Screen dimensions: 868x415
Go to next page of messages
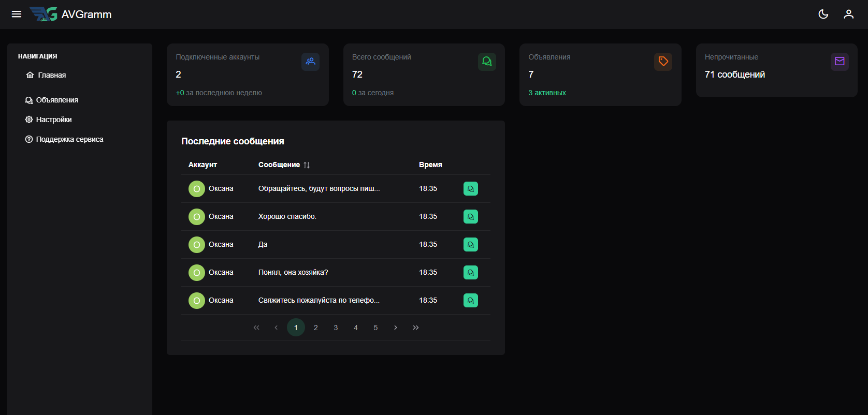[396, 328]
